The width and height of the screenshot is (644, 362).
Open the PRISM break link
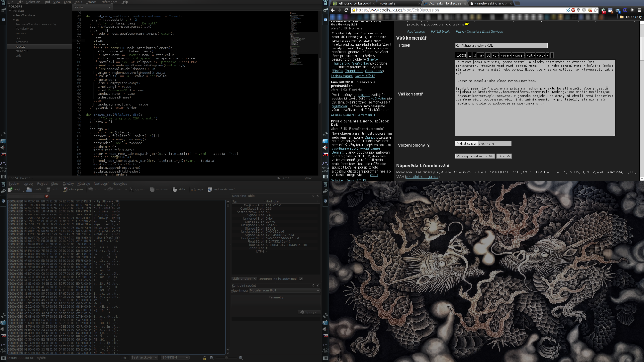pyautogui.click(x=440, y=31)
